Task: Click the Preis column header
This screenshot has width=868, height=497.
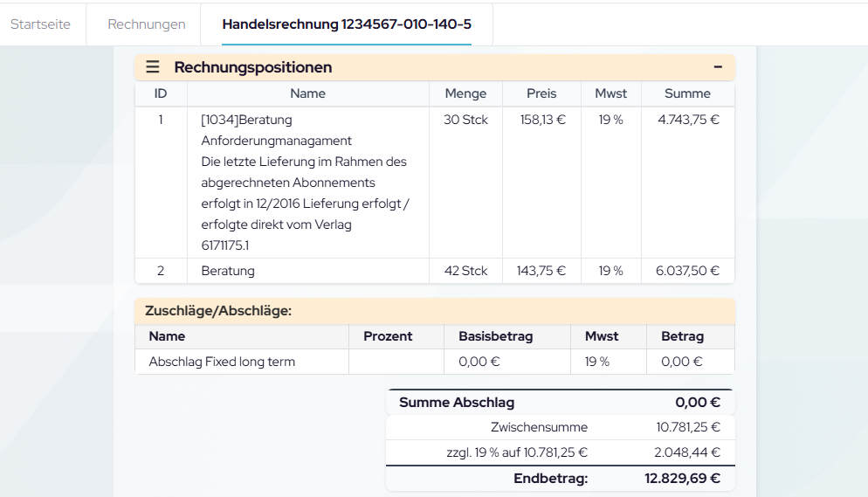Action: [541, 93]
